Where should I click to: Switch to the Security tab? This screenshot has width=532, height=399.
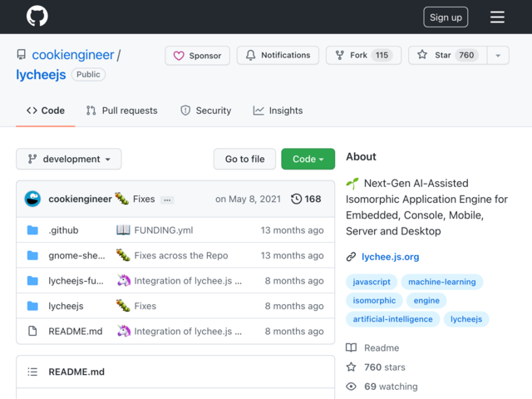205,111
